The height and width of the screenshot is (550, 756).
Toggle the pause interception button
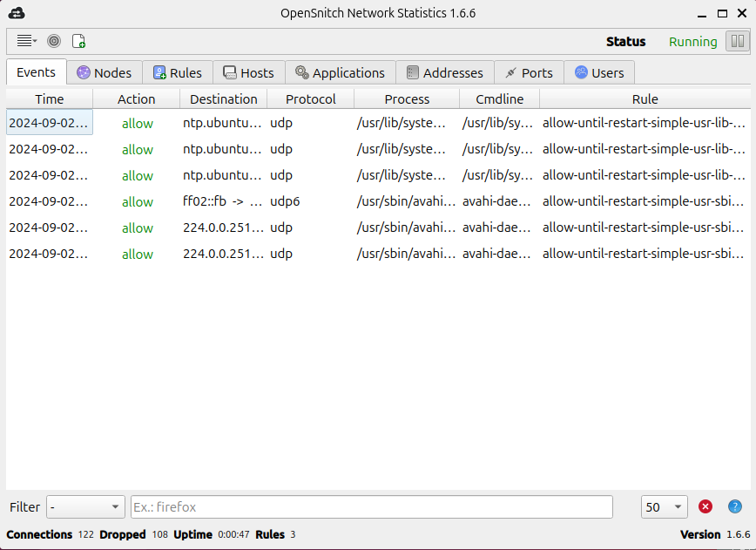[737, 41]
